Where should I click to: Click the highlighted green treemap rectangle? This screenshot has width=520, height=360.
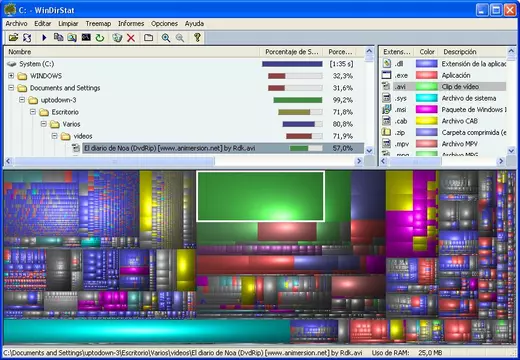260,196
